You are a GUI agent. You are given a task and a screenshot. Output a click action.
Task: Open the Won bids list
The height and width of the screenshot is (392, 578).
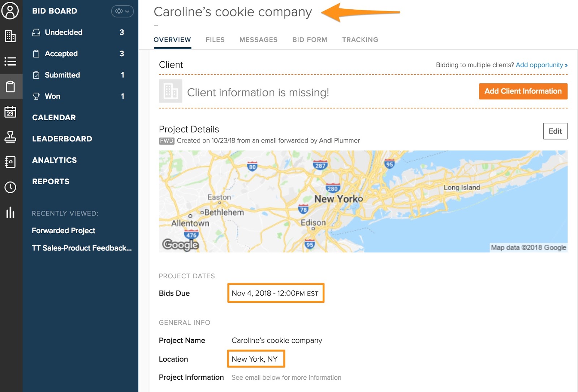tap(52, 96)
